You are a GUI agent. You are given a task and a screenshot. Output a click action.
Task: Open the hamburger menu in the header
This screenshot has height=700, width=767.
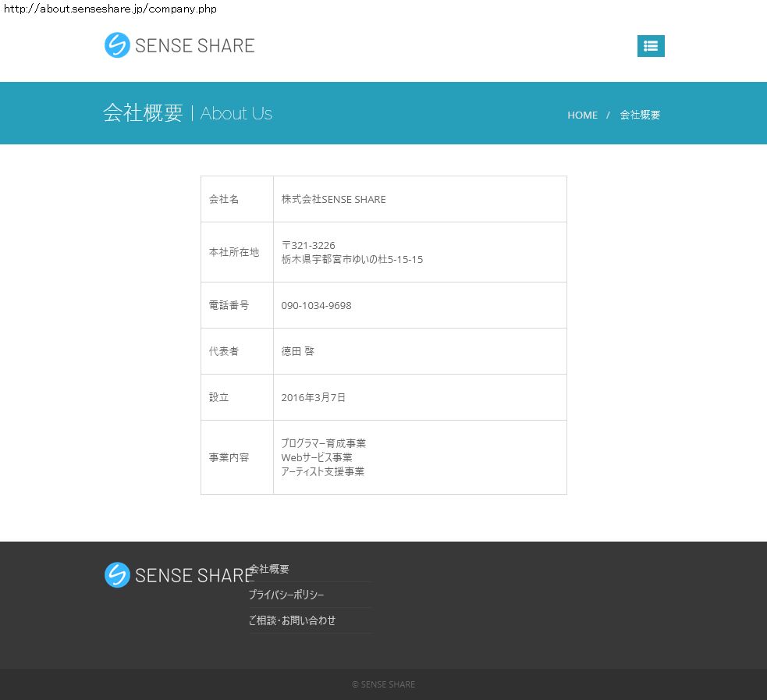651,46
